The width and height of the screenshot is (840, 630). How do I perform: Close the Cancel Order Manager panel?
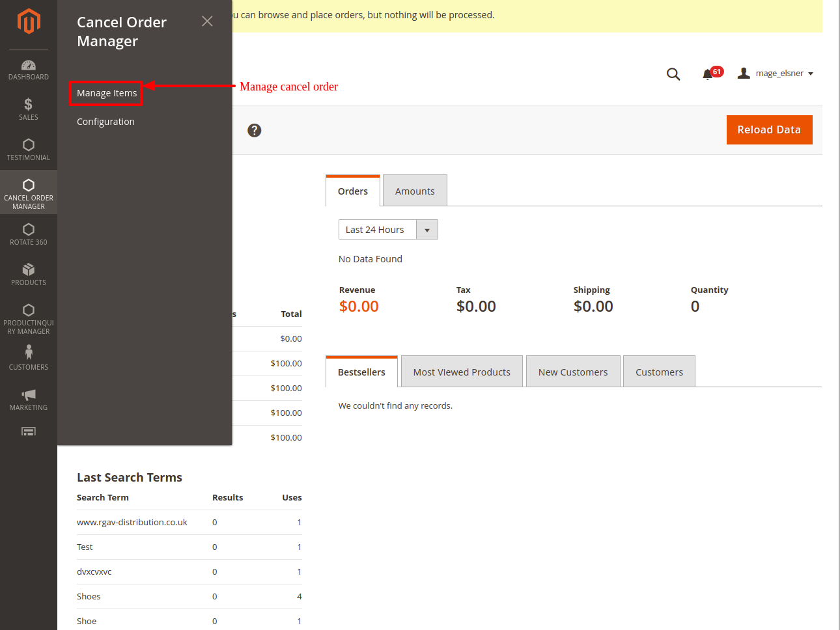click(x=207, y=21)
